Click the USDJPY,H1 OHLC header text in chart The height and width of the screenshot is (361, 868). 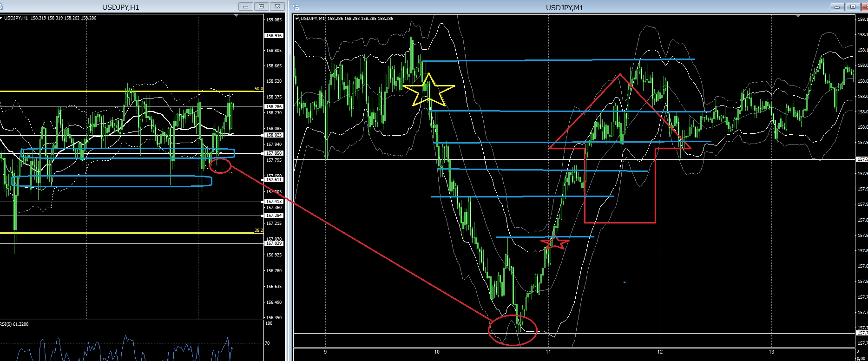[x=50, y=18]
